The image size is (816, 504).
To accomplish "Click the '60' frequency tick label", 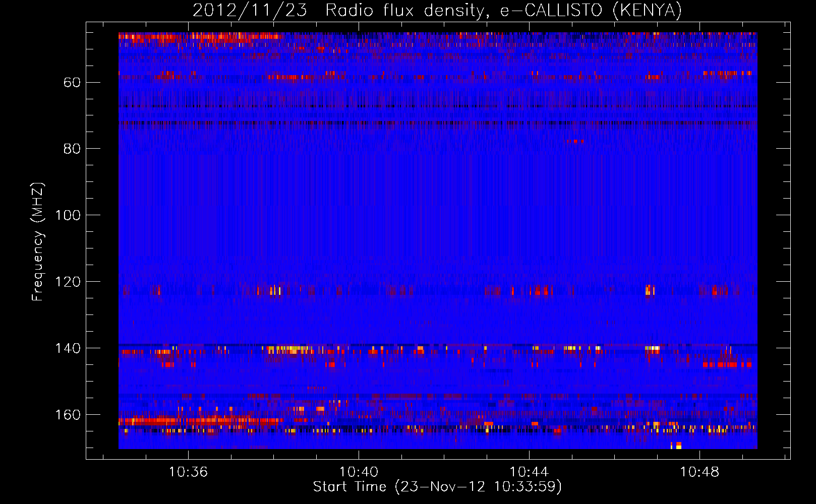I will point(72,82).
